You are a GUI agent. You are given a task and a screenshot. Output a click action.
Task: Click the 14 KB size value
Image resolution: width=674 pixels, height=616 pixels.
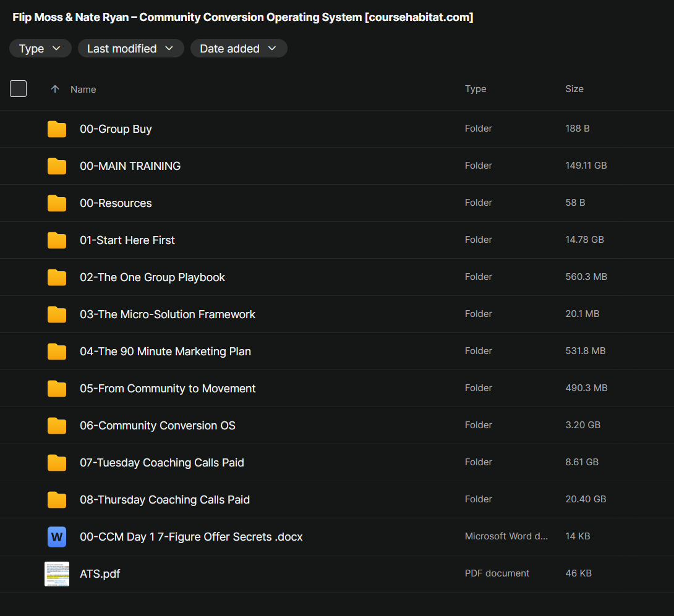[x=578, y=536]
